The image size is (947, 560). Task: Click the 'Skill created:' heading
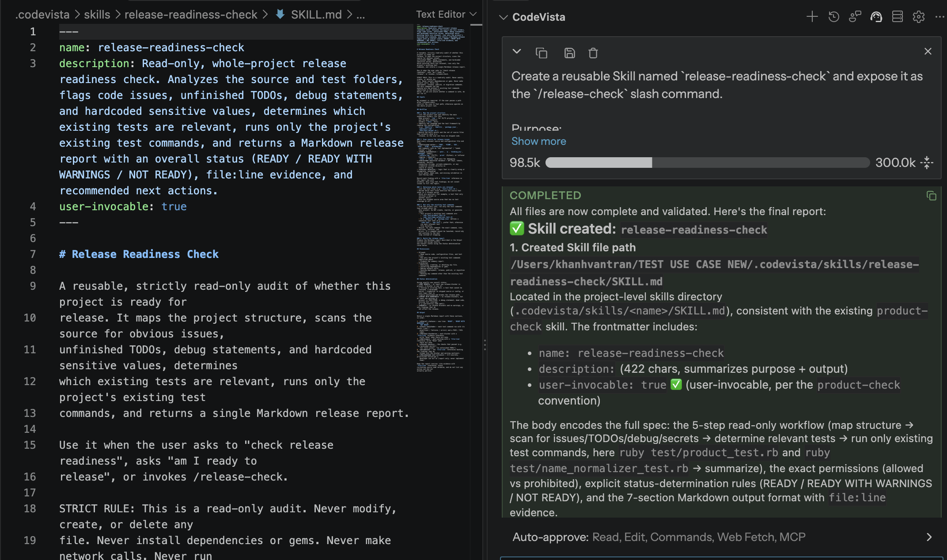click(x=572, y=229)
